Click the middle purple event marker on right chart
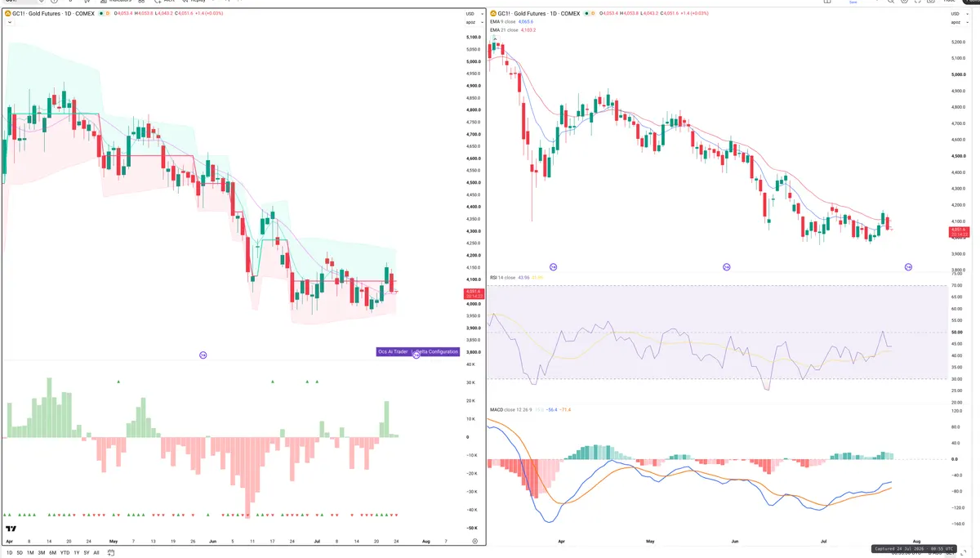Screen dimensions: 980x558 pyautogui.click(x=726, y=266)
